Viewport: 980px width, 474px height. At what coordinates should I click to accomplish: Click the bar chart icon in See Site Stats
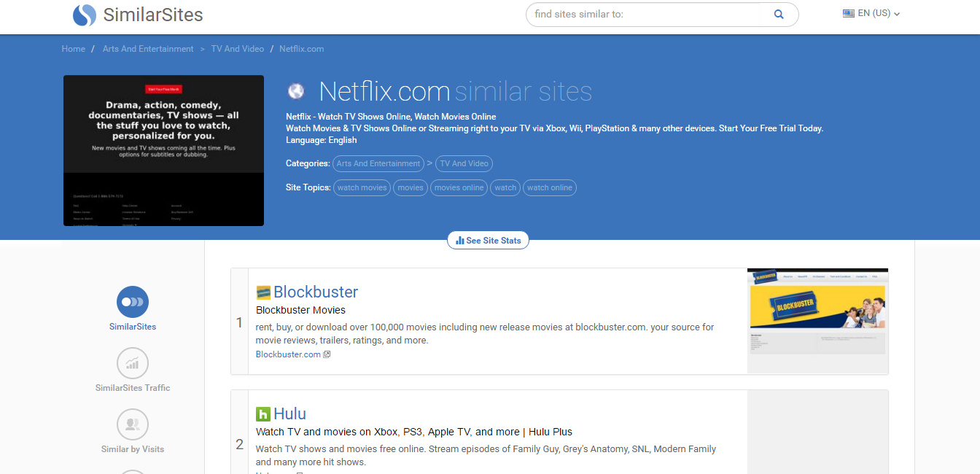coord(460,240)
